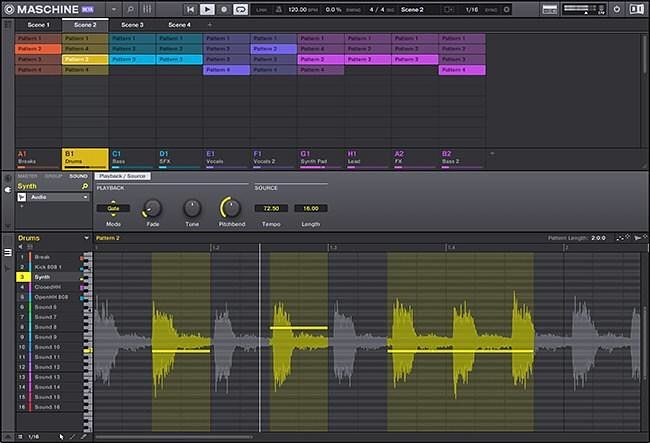The height and width of the screenshot is (443, 650).
Task: Click the Tempo value field 72.50
Action: pyautogui.click(x=269, y=208)
